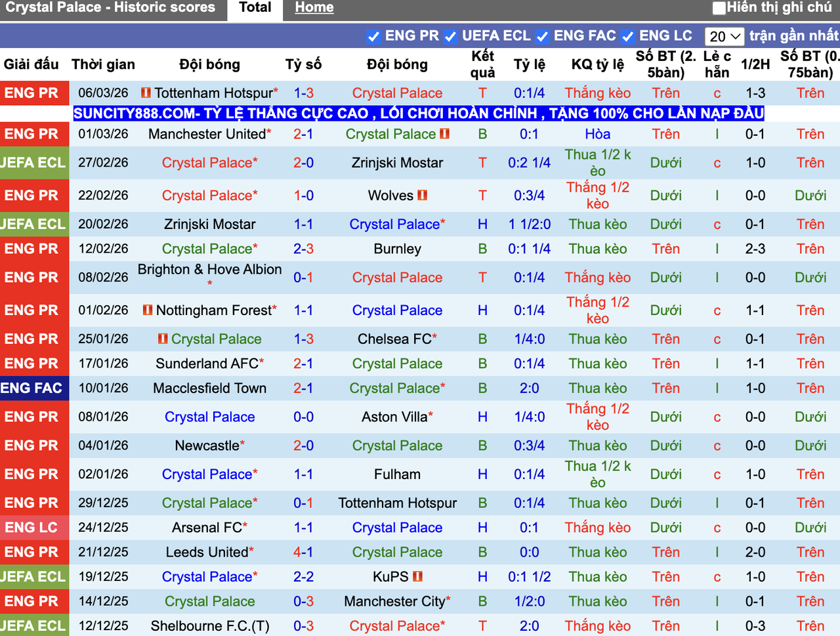The width and height of the screenshot is (840, 636).
Task: Click the UEFA ECL label on 27/02/26
Action: (x=34, y=163)
